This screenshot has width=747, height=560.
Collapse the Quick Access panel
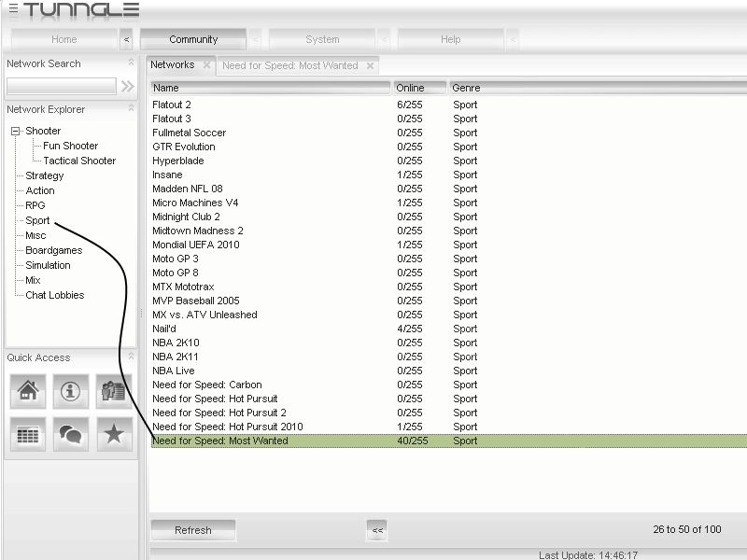[x=131, y=357]
